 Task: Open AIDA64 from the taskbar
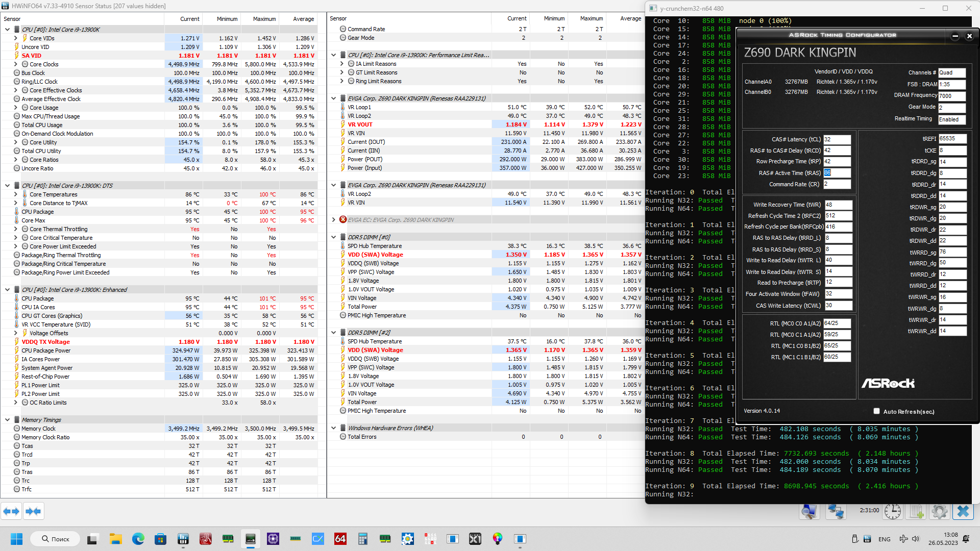340,539
